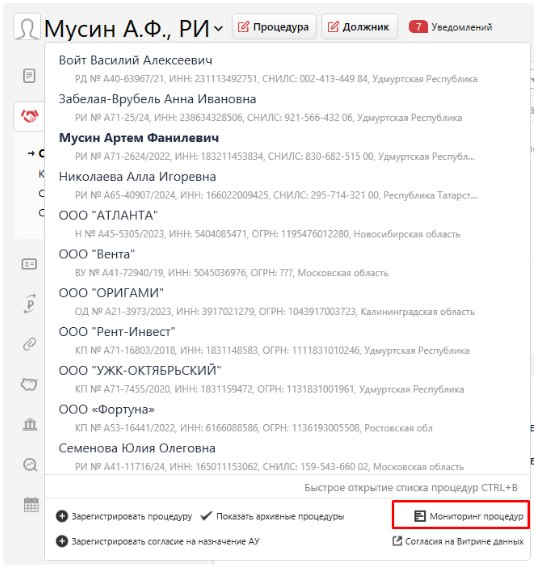535x565 pixels.
Task: Open the wallet sidebar icon
Action: (x=29, y=384)
